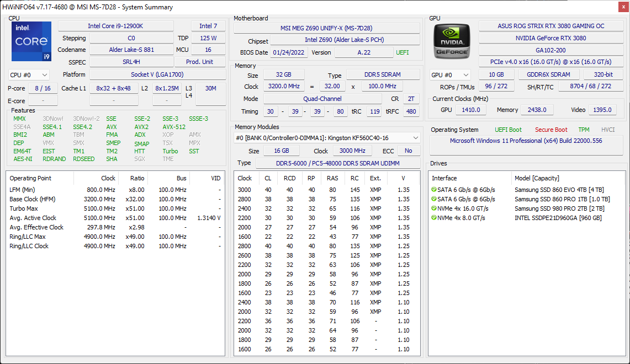Click the GPU memory clock 2438.0 value

pyautogui.click(x=537, y=110)
